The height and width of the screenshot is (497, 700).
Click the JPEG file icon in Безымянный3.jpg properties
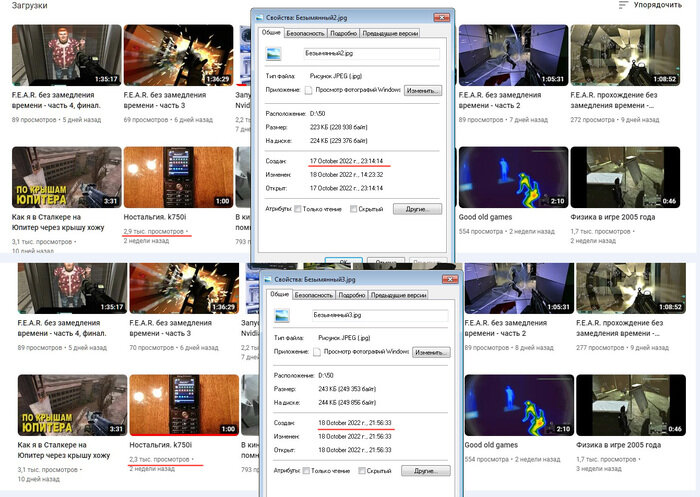tap(282, 316)
